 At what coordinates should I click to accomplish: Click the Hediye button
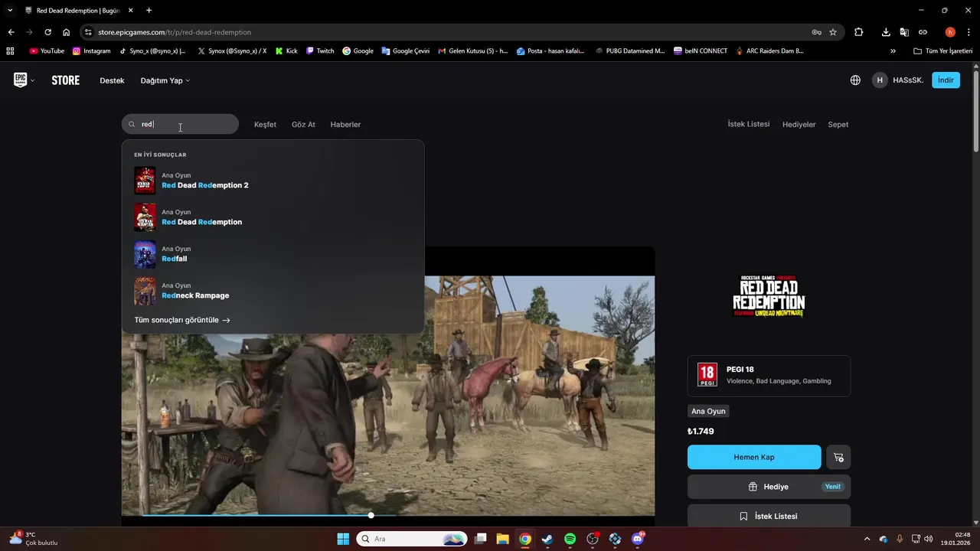click(769, 487)
